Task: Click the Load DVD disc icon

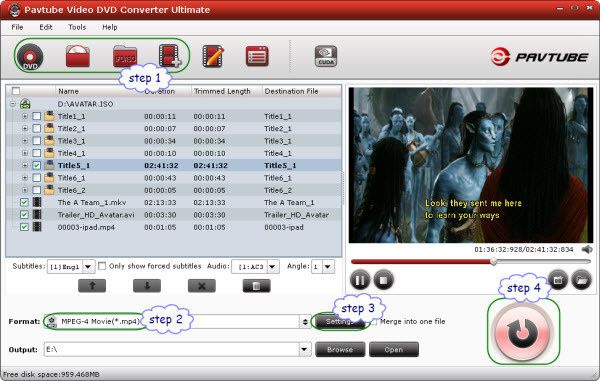Action: pyautogui.click(x=30, y=57)
